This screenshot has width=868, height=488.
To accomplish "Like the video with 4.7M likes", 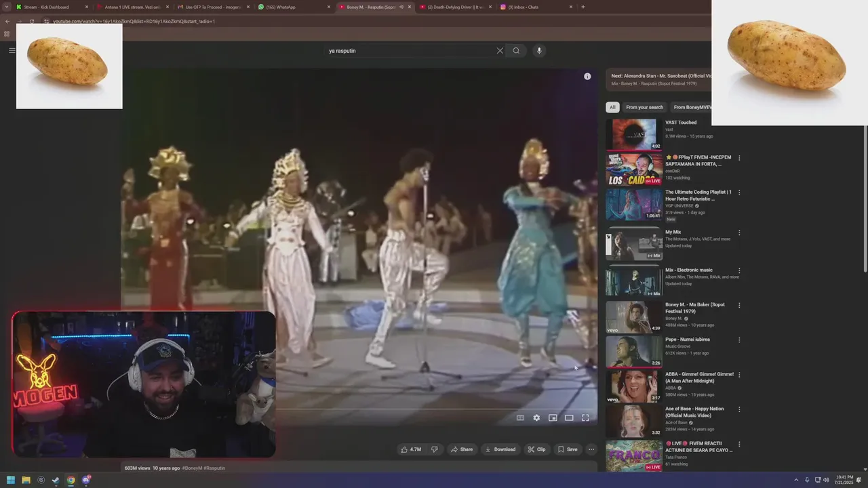I will click(411, 449).
